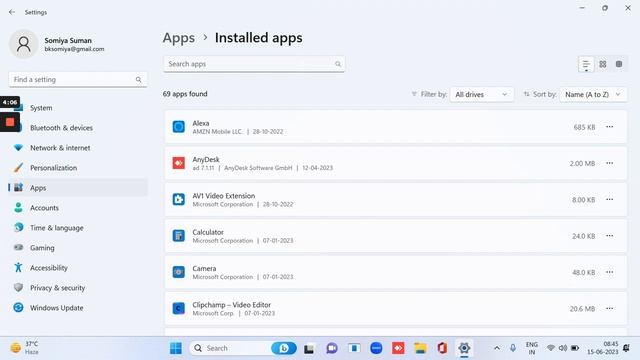The image size is (640, 360).
Task: Open Network & internet settings
Action: [78, 148]
